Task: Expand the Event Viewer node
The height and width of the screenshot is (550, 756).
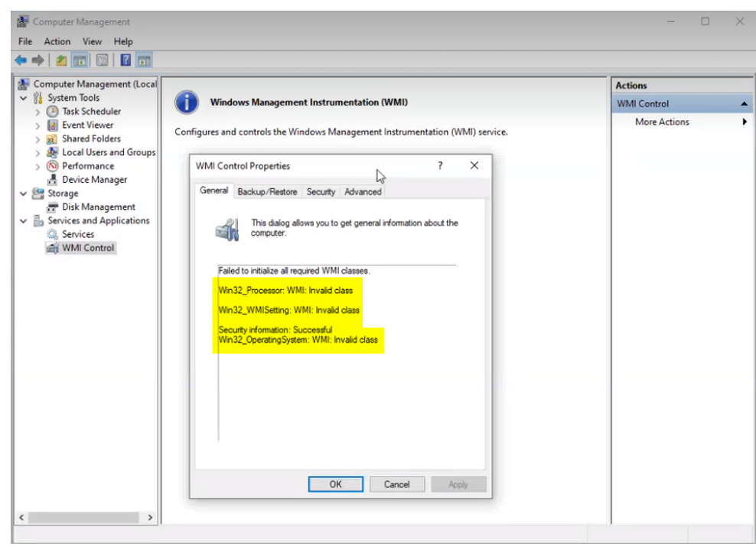Action: pos(37,125)
